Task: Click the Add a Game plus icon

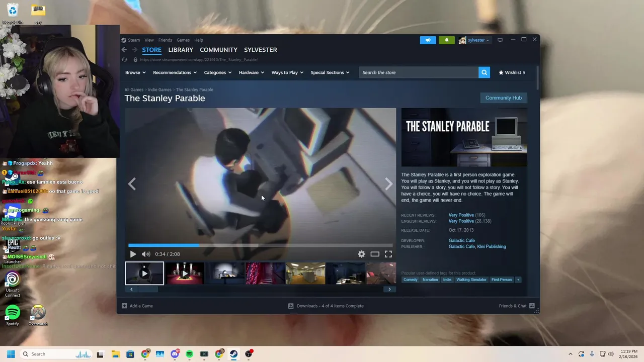Action: [x=124, y=306]
